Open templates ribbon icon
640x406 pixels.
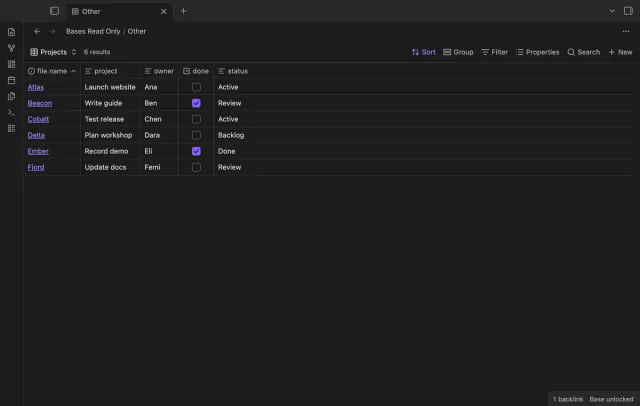coord(11,96)
